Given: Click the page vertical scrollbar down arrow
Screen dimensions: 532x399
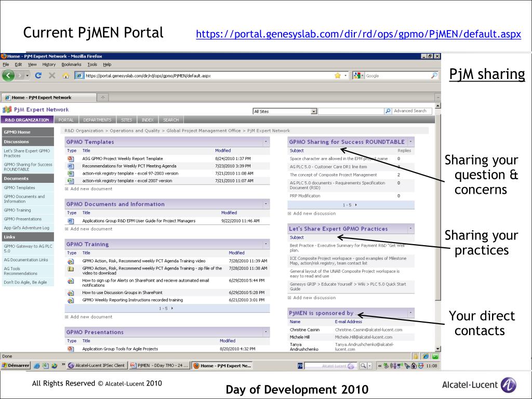Looking at the screenshot, I should click(438, 349).
